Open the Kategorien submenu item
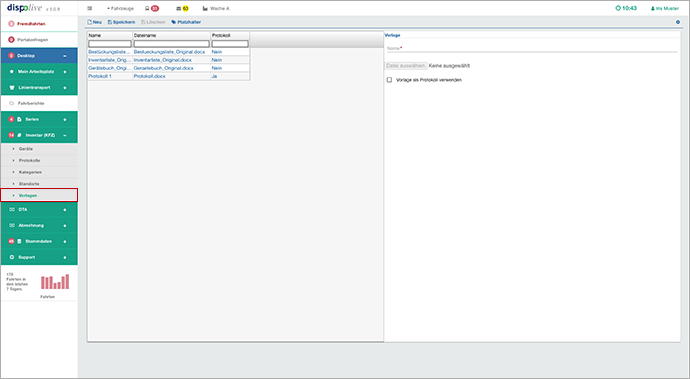Screen dimensions: 690x379 (39, 172)
